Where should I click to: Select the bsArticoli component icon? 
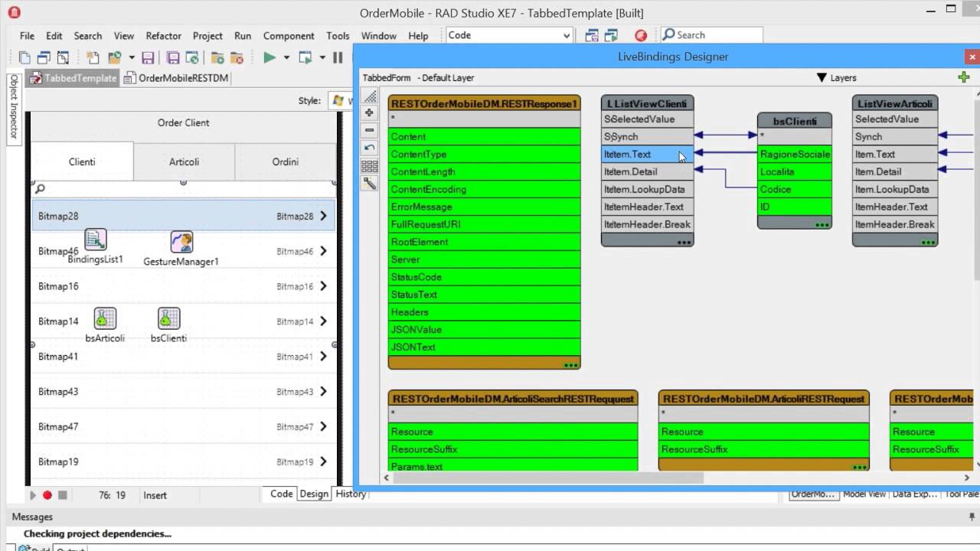(105, 318)
